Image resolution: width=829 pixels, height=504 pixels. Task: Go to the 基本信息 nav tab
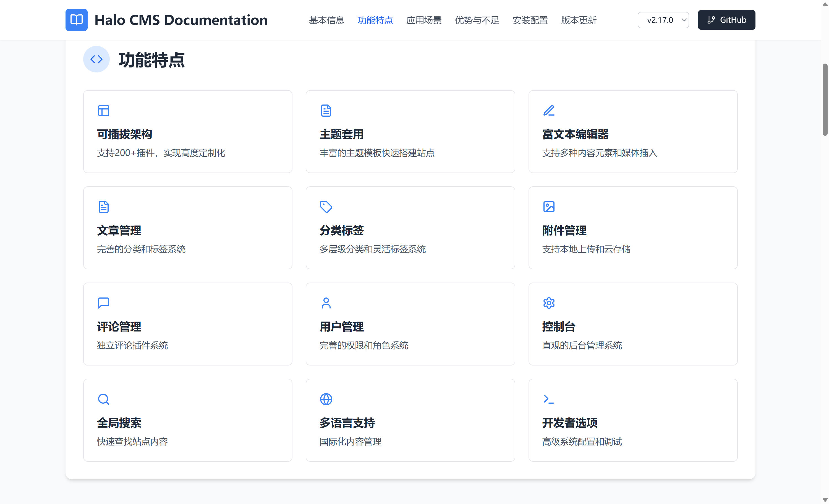click(326, 20)
